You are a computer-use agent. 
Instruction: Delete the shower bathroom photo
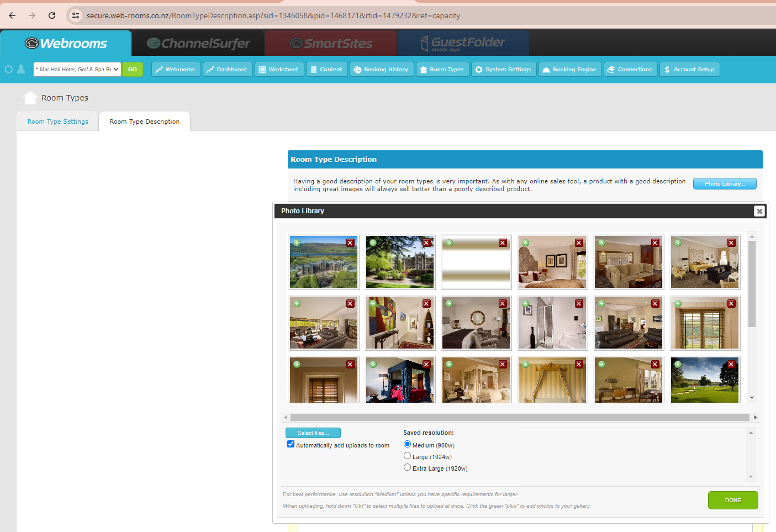click(x=579, y=304)
